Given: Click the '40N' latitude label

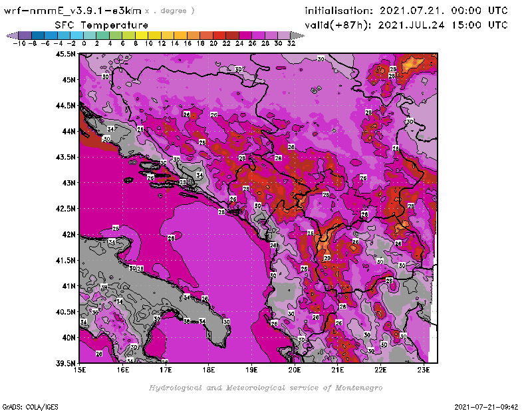Looking at the screenshot, I should (68, 338).
